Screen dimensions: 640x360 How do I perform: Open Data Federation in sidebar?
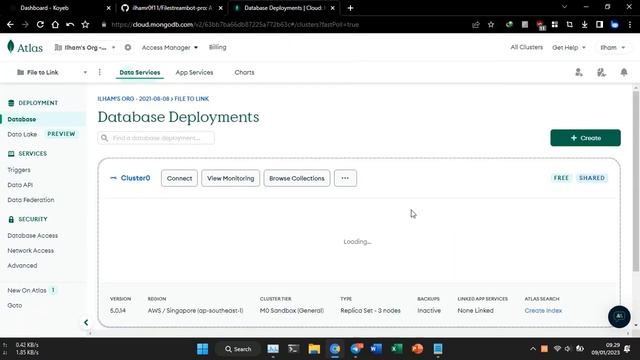tap(31, 200)
